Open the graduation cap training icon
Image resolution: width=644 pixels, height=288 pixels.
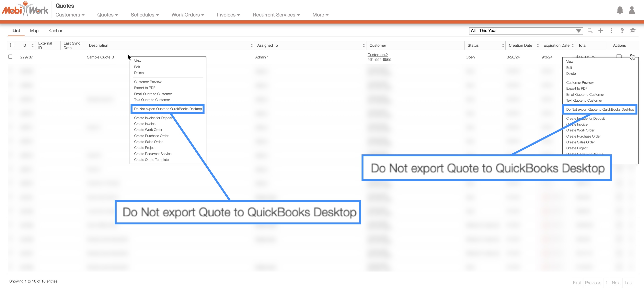pos(633,31)
